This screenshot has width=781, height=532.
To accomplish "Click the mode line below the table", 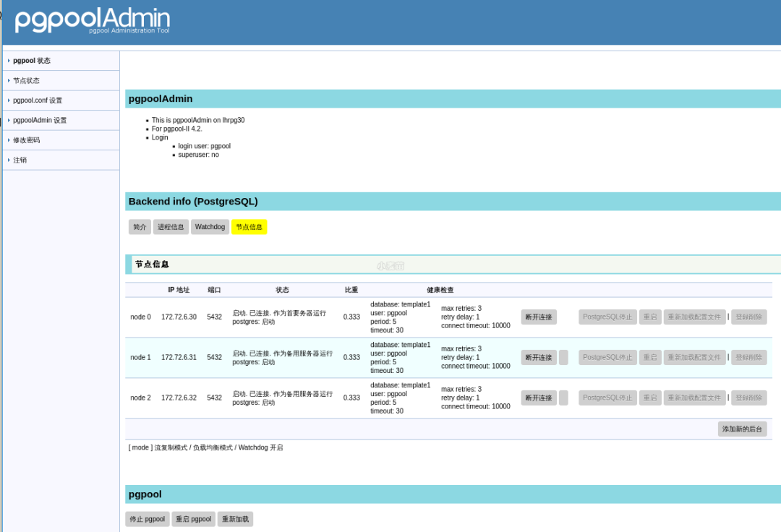I will pyautogui.click(x=205, y=447).
